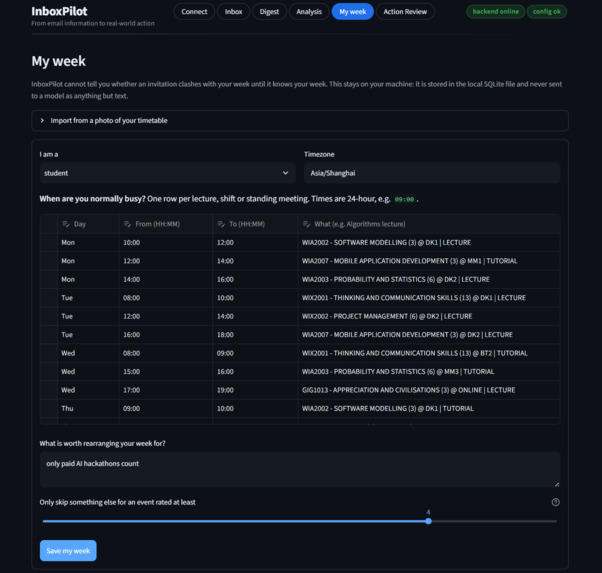Click the InboxPilot logo title

[59, 11]
